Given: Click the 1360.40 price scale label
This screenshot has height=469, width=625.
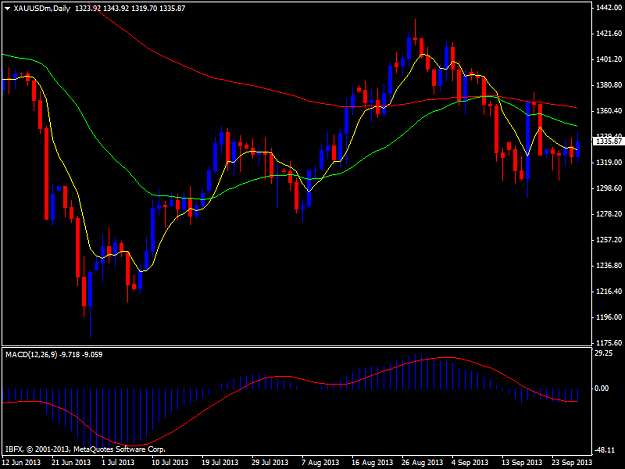Looking at the screenshot, I should [x=609, y=111].
